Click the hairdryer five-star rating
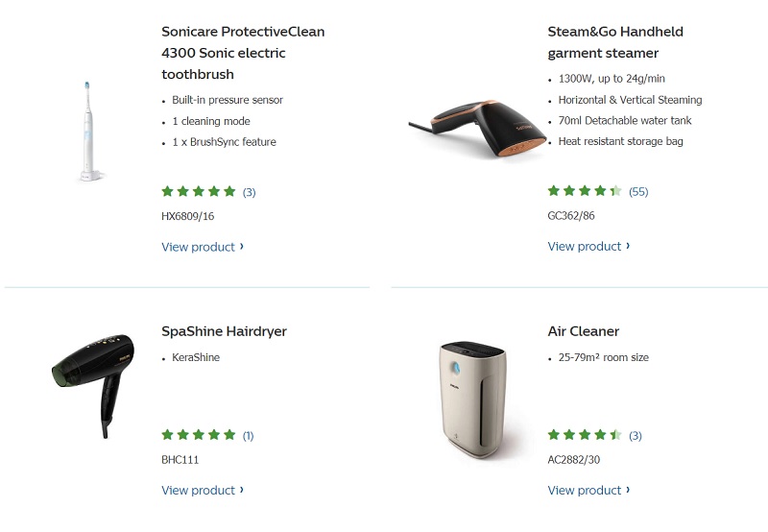The width and height of the screenshot is (768, 532). (x=198, y=435)
